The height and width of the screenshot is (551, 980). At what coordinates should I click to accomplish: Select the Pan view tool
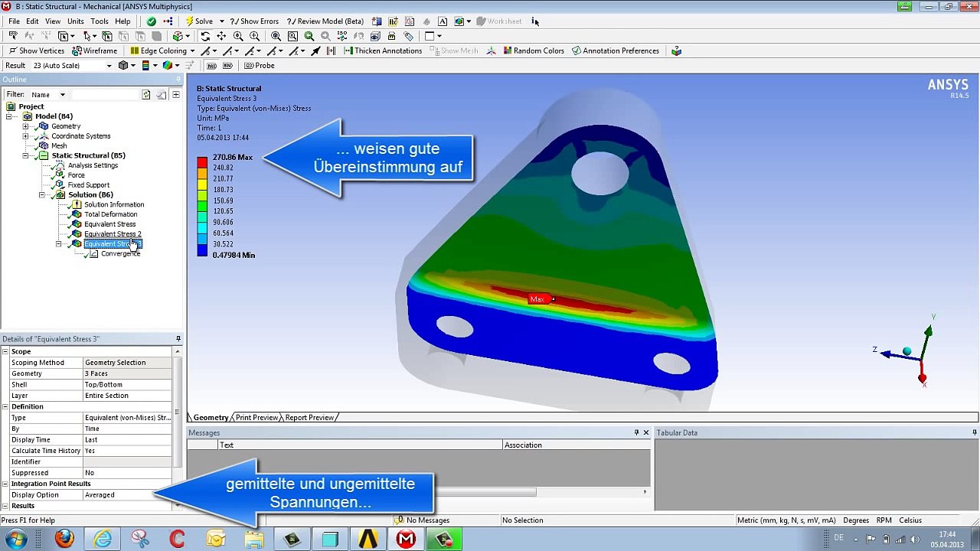221,36
